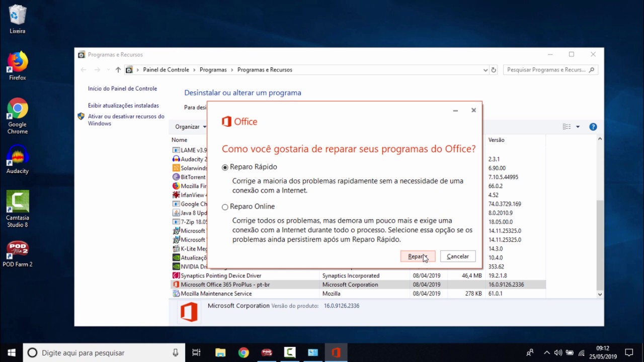Open the Google Chrome desktop shortcut

coord(18,116)
